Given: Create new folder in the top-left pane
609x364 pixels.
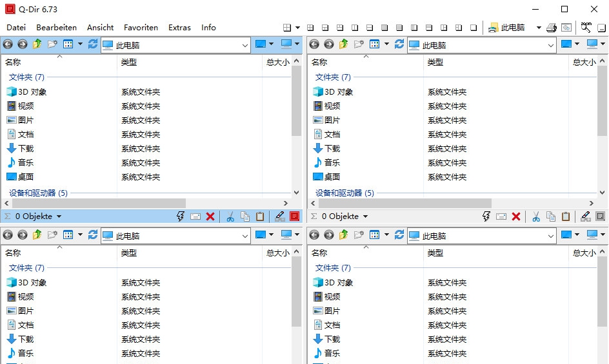Looking at the screenshot, I should click(52, 44).
